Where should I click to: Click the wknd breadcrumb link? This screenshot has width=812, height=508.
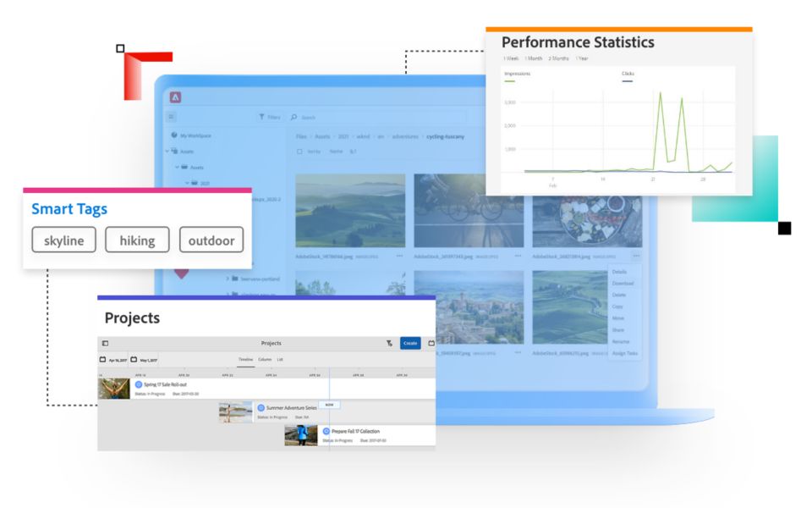point(363,136)
